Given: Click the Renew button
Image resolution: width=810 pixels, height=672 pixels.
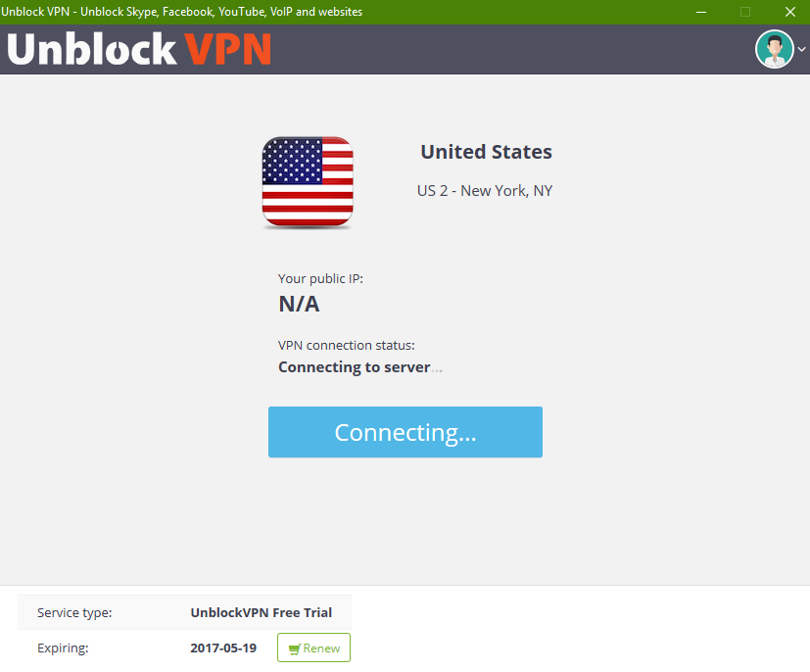Looking at the screenshot, I should (x=313, y=648).
